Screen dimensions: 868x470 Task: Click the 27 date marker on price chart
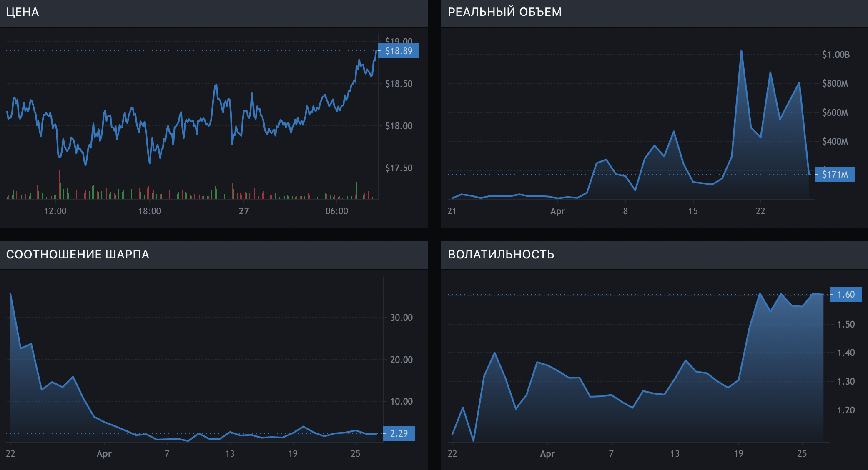click(244, 211)
